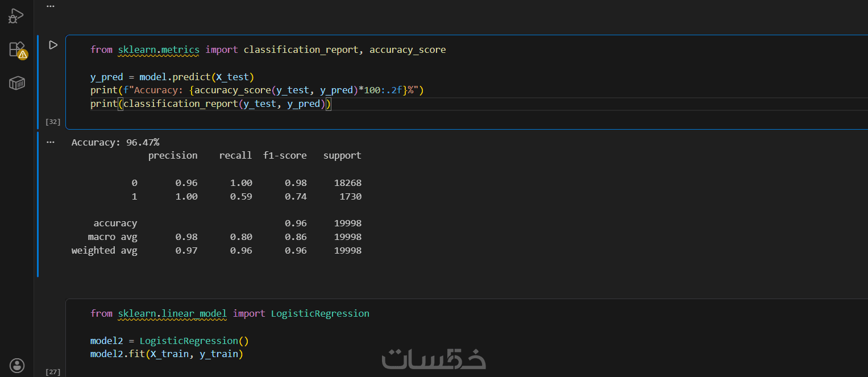Viewport: 868px width, 377px height.
Task: Place cursor on model2.fit(X_train, y_train) line
Action: [x=166, y=354]
